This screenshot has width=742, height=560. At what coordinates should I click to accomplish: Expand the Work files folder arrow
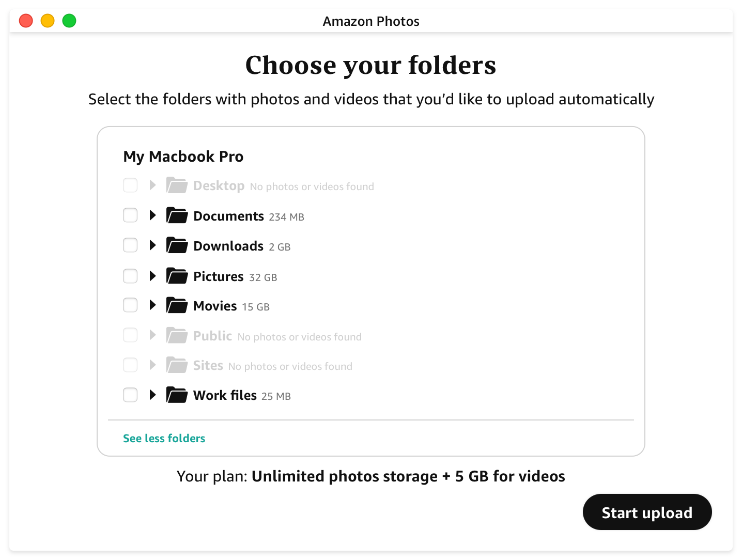[152, 395]
